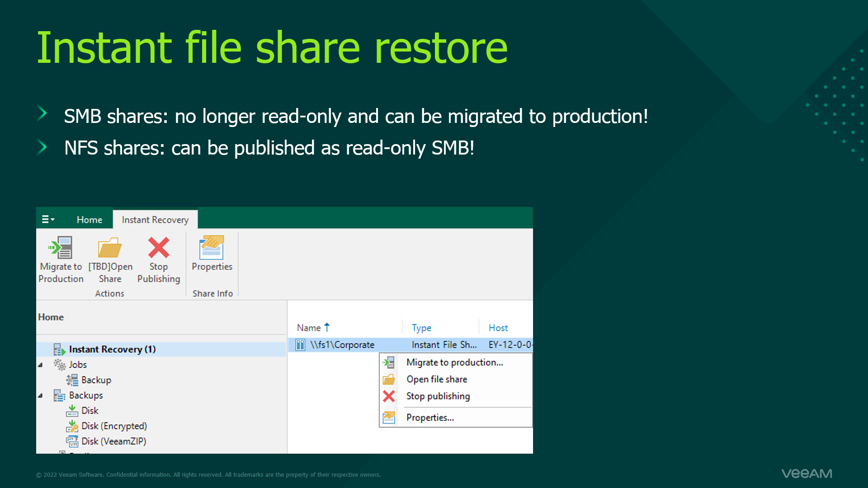Viewport: 868px width, 488px height.
Task: Click the Backups node icon
Action: [60, 395]
